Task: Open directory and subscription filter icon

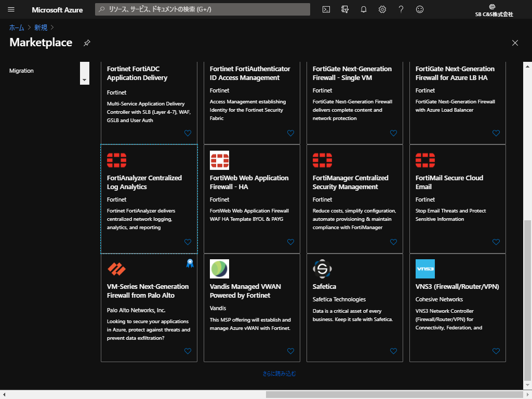Action: (345, 9)
